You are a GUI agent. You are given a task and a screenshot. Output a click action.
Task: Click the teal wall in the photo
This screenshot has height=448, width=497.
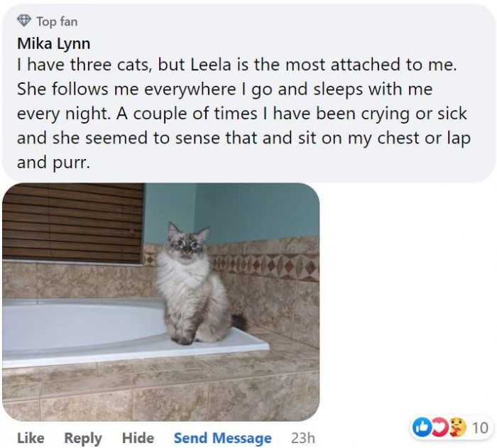[x=248, y=212]
